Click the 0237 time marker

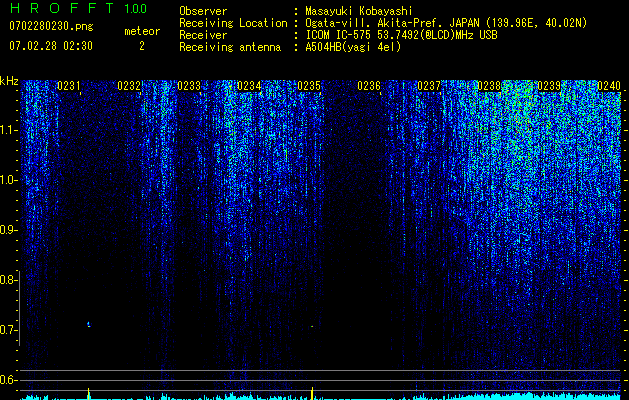pyautogui.click(x=429, y=86)
